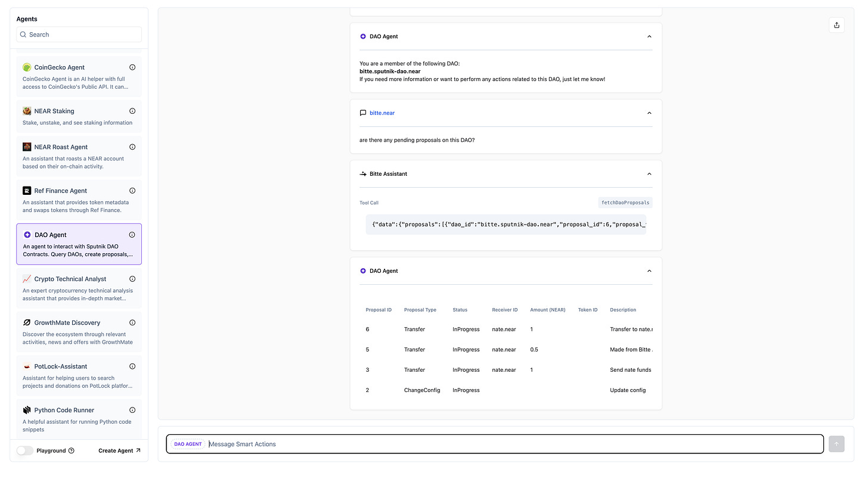Click the ChangeConfig proposal type cell

422,390
